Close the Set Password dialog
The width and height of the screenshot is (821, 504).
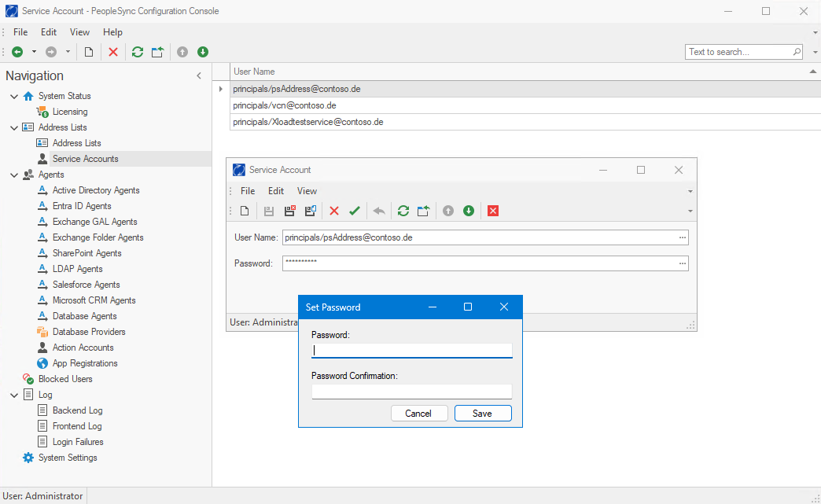[504, 307]
